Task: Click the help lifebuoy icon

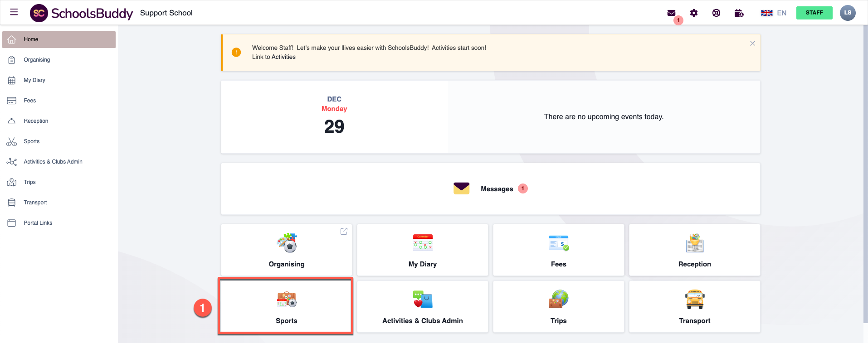Action: point(716,13)
